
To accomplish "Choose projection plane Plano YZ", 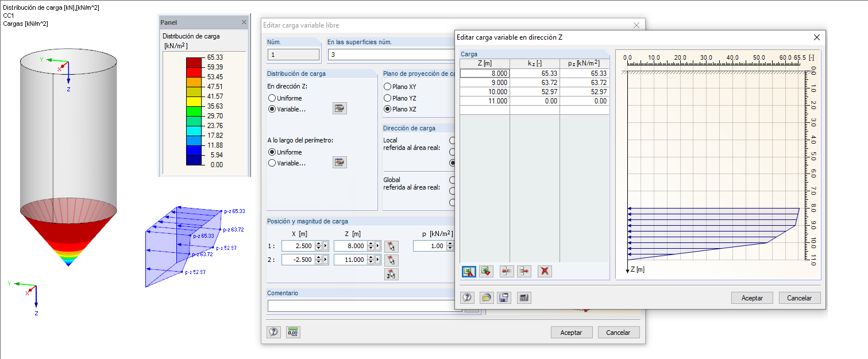I will click(388, 98).
